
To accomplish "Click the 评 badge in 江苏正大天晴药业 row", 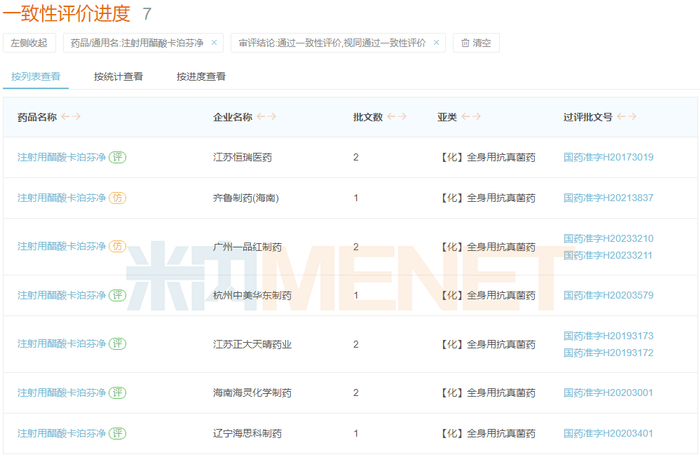I will pyautogui.click(x=117, y=344).
